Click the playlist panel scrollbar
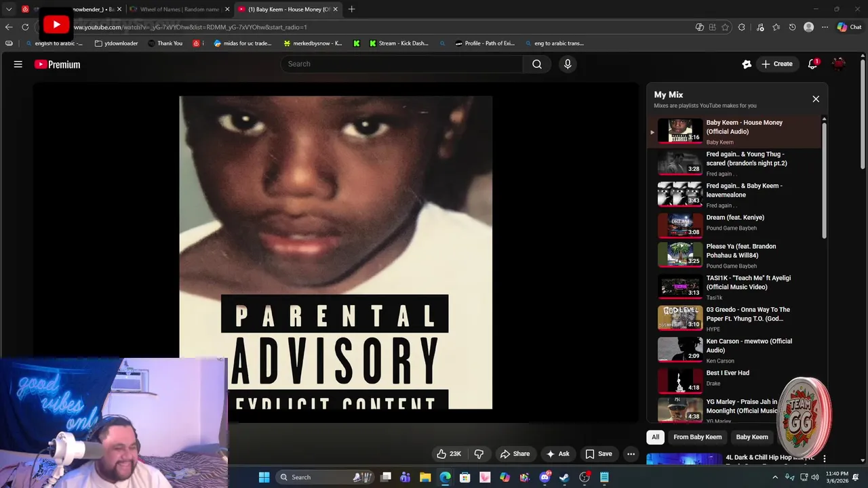The height and width of the screenshot is (488, 868). point(824,180)
